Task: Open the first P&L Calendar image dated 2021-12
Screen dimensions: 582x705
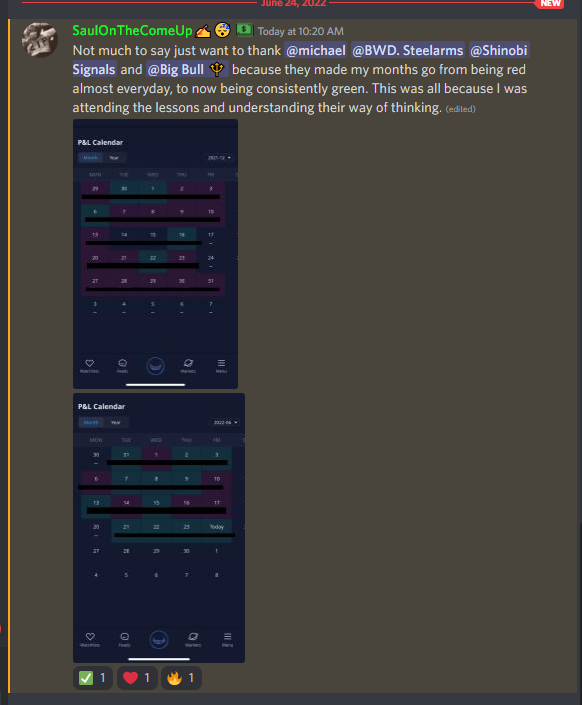Action: tap(155, 254)
